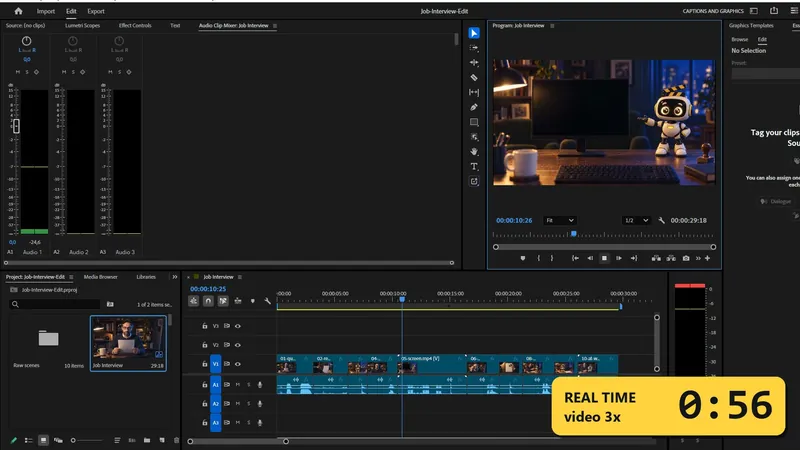Select the Pen tool
Image resolution: width=800 pixels, height=450 pixels.
click(x=474, y=107)
